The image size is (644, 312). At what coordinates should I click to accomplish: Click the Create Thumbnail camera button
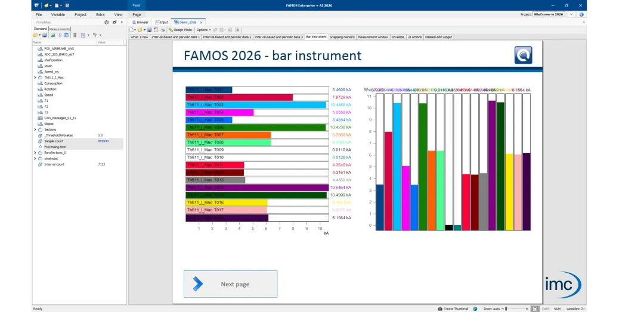click(x=454, y=308)
